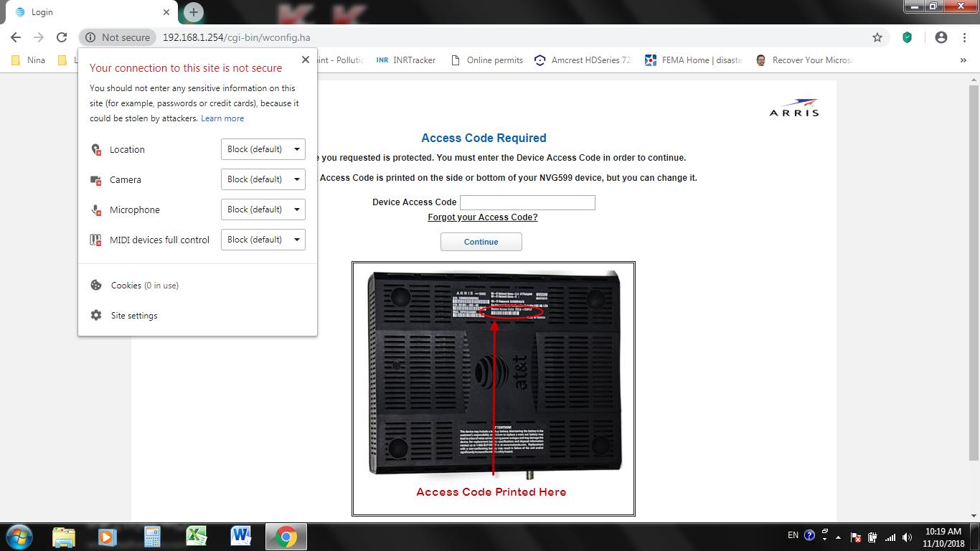
Task: Close the site security popup
Action: pyautogui.click(x=305, y=60)
